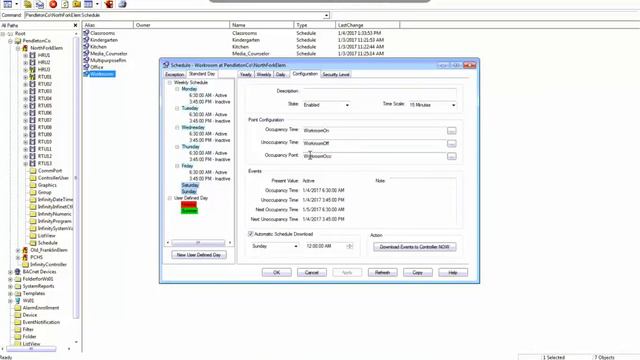Click the Friday 6:30:00 AM Active entry
Viewport: 640px width, 360px height.
click(208, 172)
